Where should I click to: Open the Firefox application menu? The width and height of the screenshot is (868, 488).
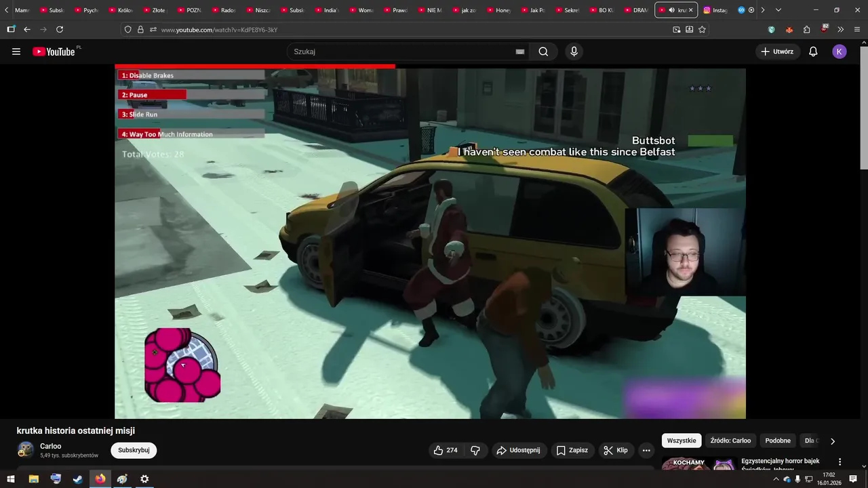click(x=858, y=30)
